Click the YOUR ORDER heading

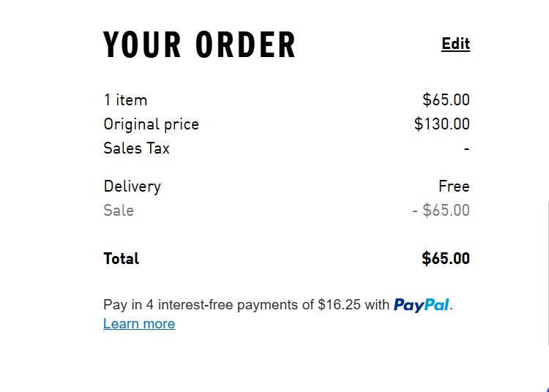click(x=199, y=45)
